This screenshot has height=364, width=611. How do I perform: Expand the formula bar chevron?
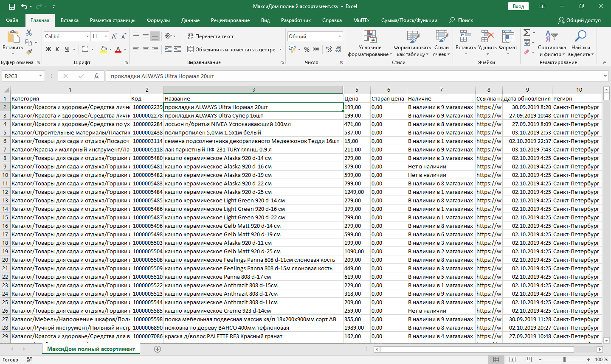(605, 76)
